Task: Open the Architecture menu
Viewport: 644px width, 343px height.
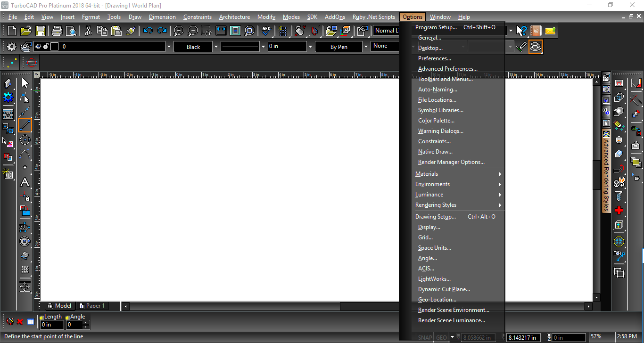Action: (x=234, y=17)
